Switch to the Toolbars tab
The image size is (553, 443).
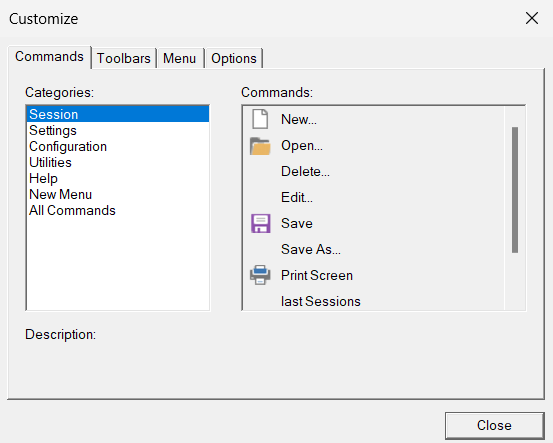(124, 58)
